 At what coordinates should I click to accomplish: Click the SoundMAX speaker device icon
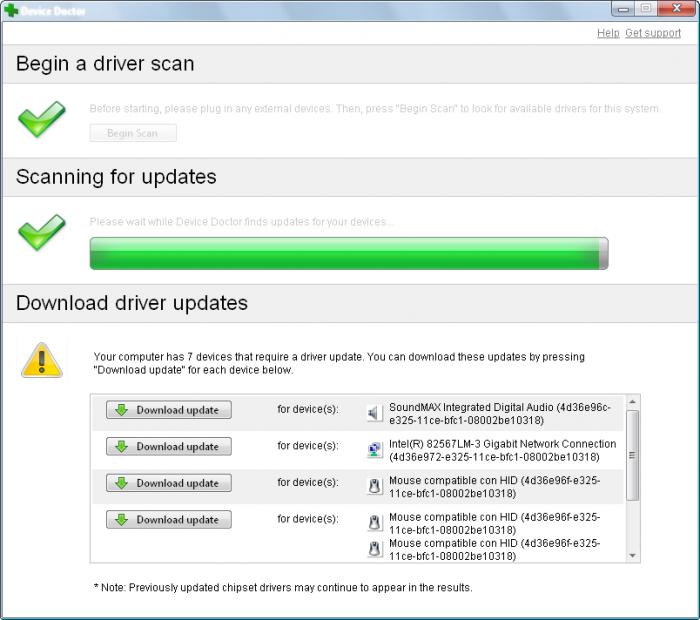(x=374, y=413)
